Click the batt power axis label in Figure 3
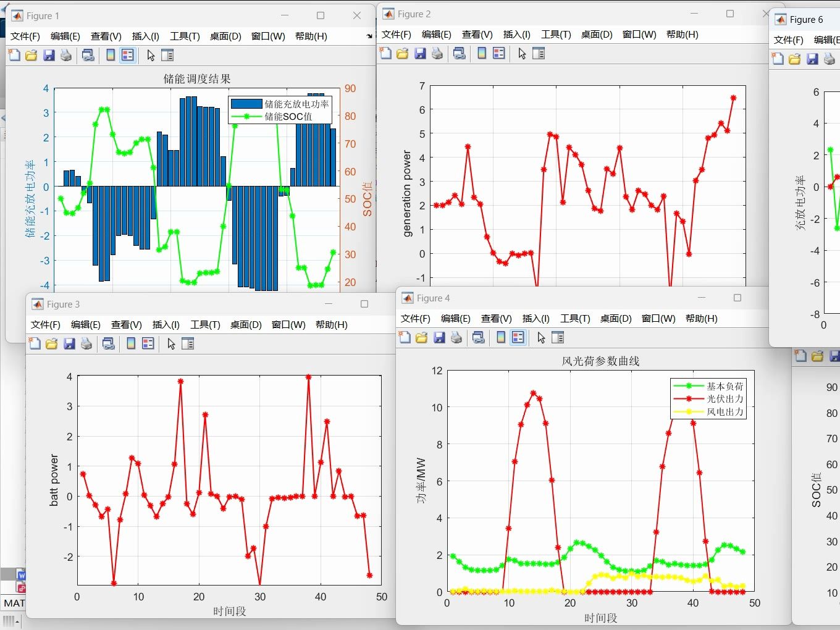 pos(54,481)
